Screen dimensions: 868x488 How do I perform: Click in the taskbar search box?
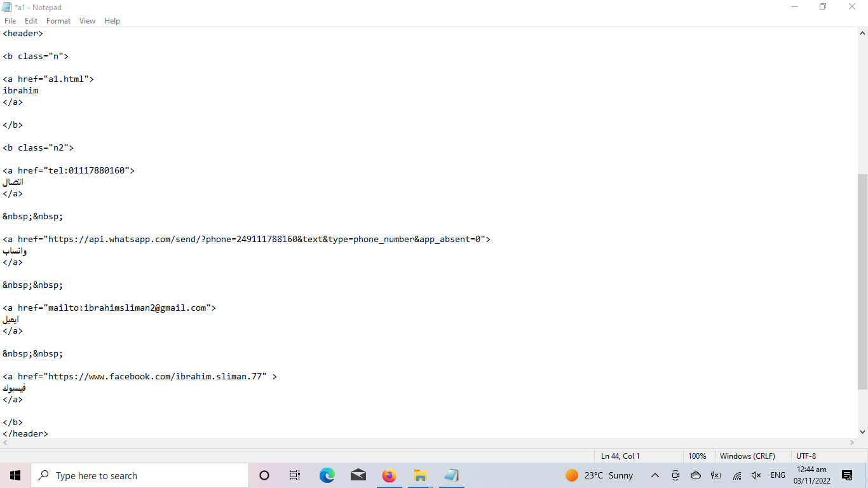click(x=140, y=475)
